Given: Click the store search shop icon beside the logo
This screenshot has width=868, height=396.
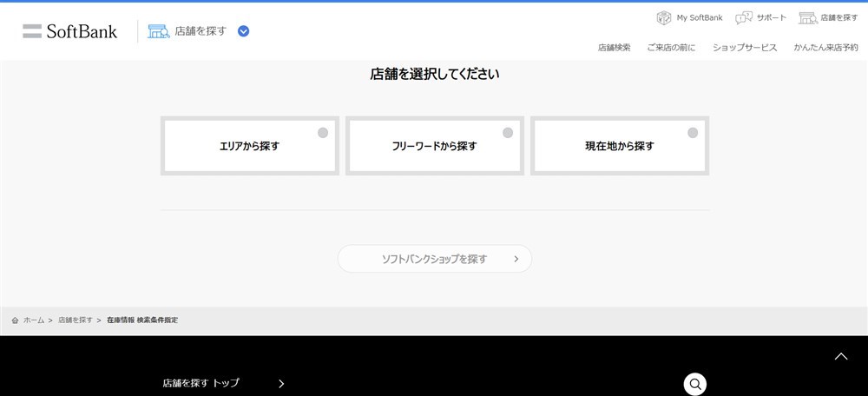Looking at the screenshot, I should pyautogui.click(x=158, y=31).
